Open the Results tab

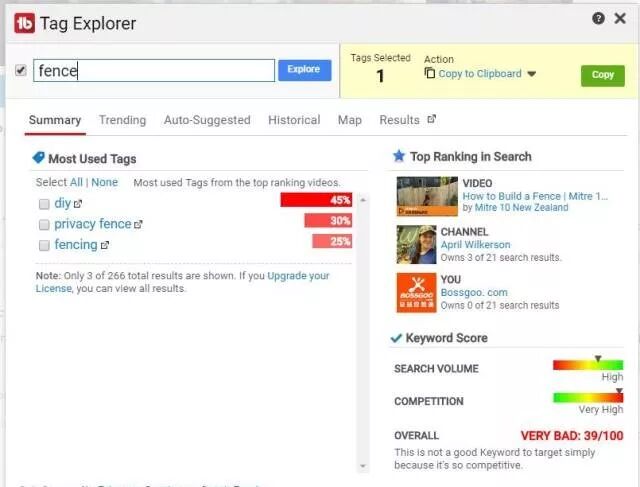coord(399,120)
